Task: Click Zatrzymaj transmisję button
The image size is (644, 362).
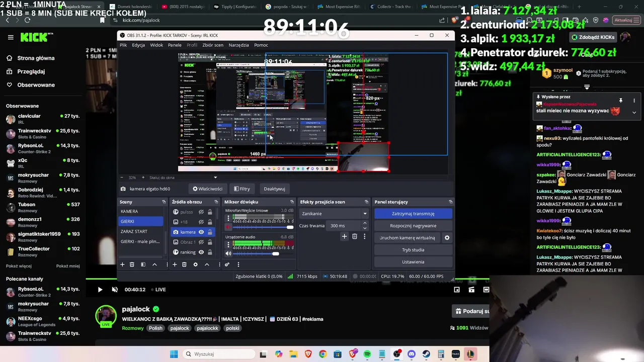Action: (413, 214)
